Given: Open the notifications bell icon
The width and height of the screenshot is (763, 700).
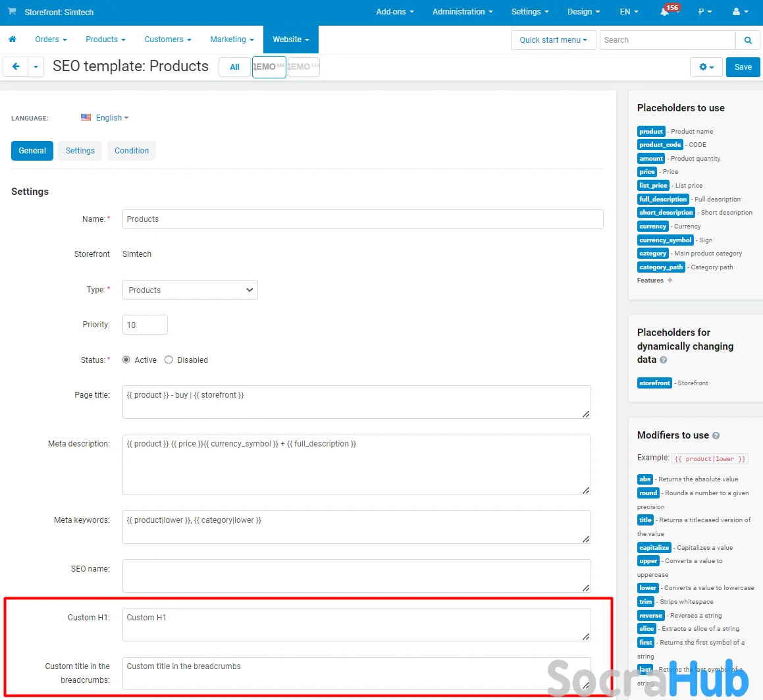Looking at the screenshot, I should click(x=664, y=12).
